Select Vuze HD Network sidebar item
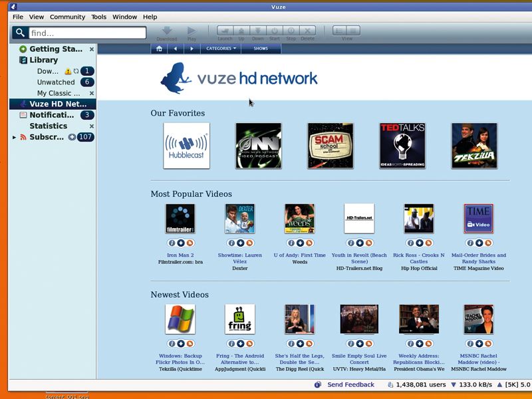 tap(53, 104)
